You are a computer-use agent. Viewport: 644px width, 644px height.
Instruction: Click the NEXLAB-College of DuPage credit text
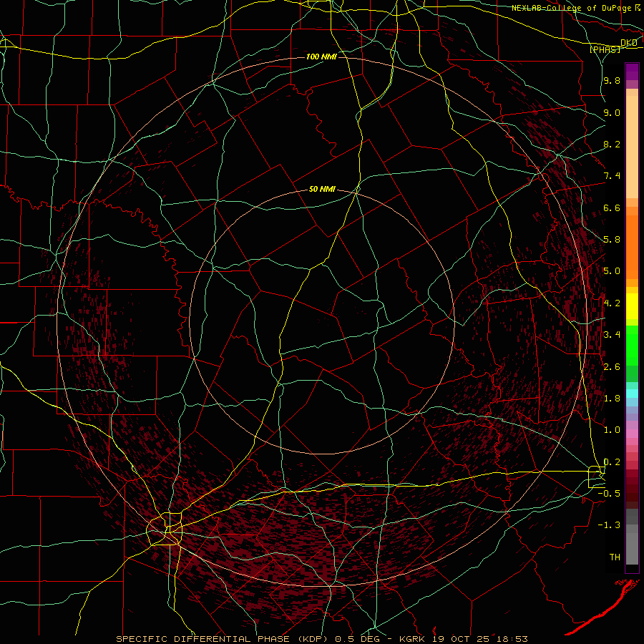[571, 8]
